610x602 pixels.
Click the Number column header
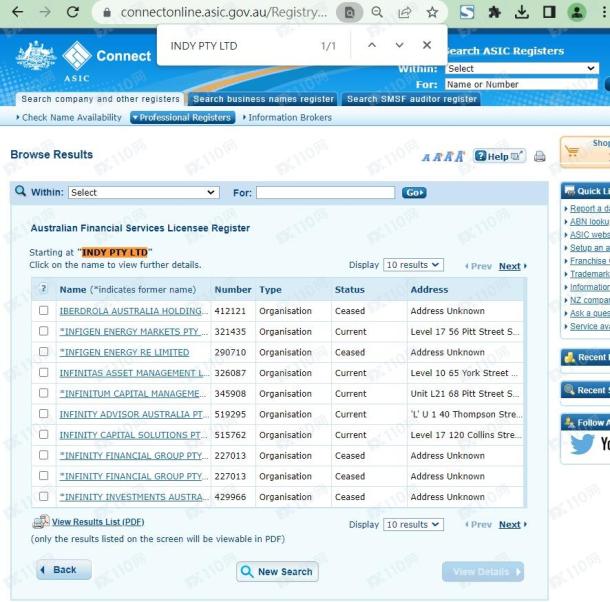[233, 290]
